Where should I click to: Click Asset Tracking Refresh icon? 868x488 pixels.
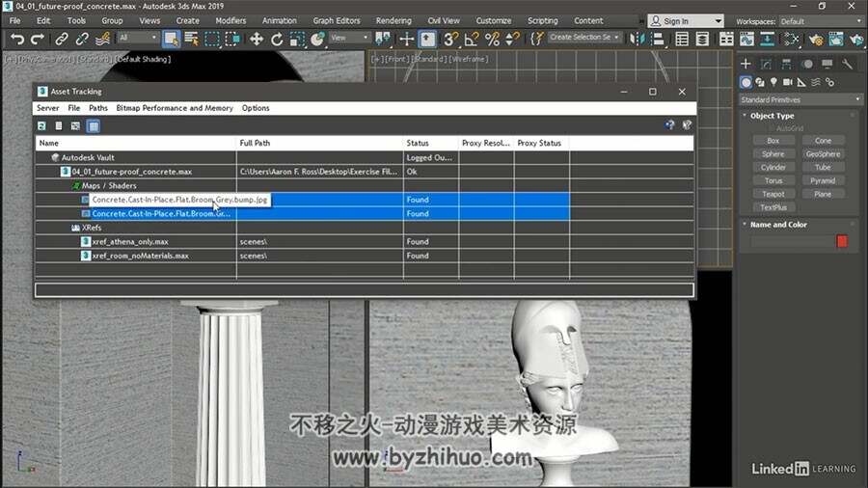click(41, 126)
